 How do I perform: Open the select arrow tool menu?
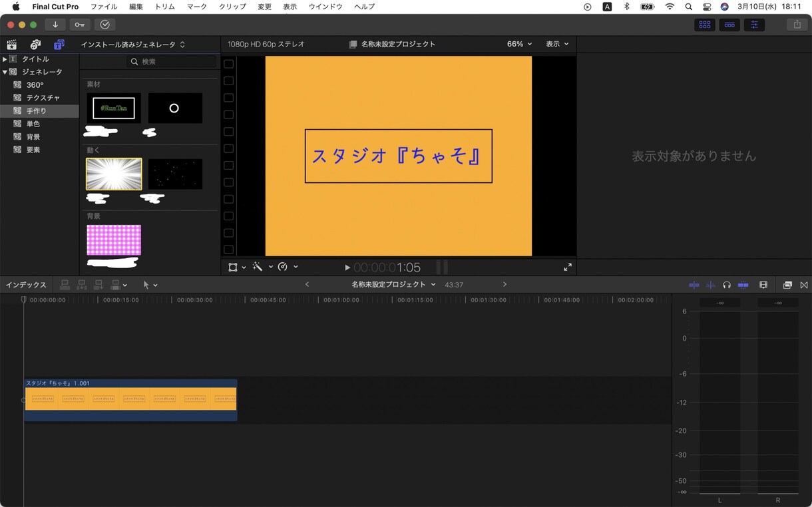point(150,285)
